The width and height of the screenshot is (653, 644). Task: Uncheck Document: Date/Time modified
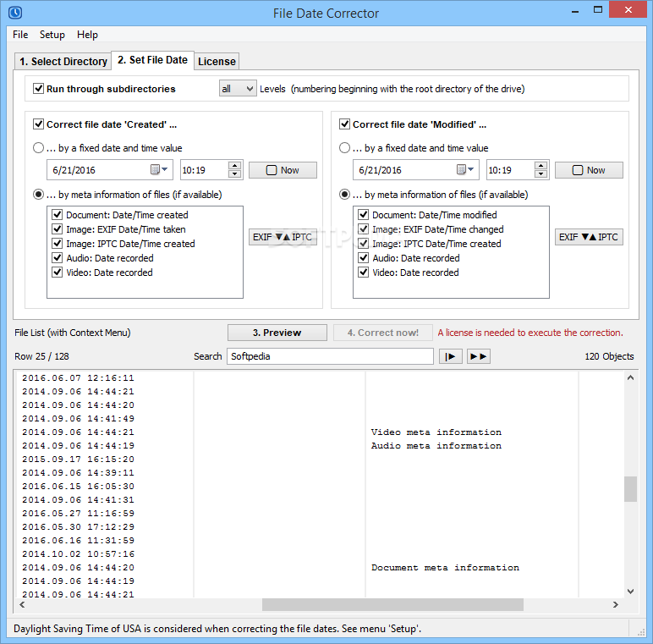[x=363, y=215]
